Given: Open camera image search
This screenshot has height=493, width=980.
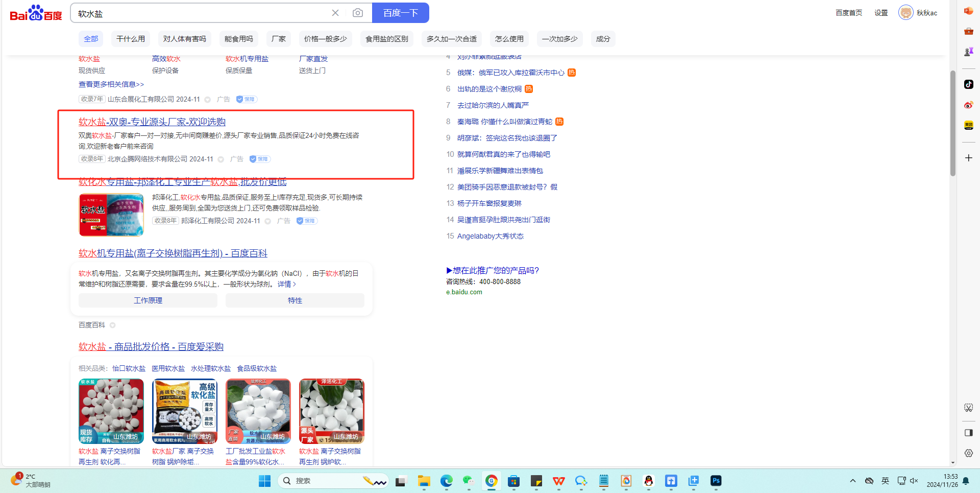Looking at the screenshot, I should click(358, 13).
